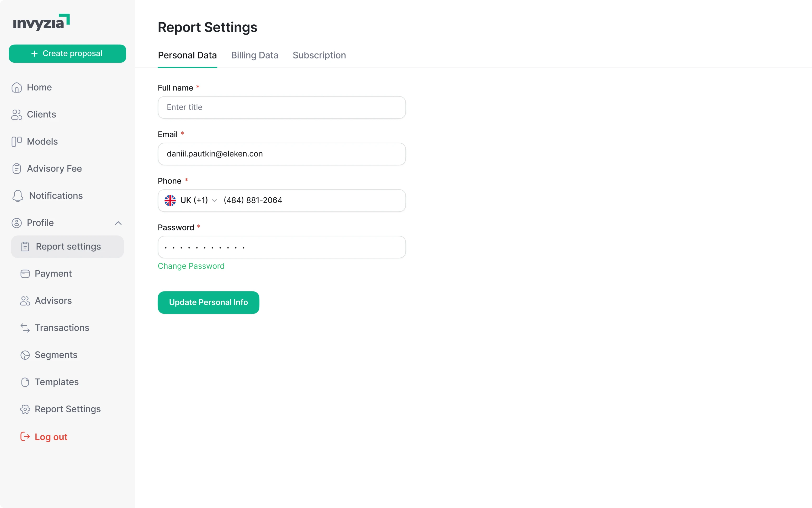Select the Payment card icon

pos(25,273)
